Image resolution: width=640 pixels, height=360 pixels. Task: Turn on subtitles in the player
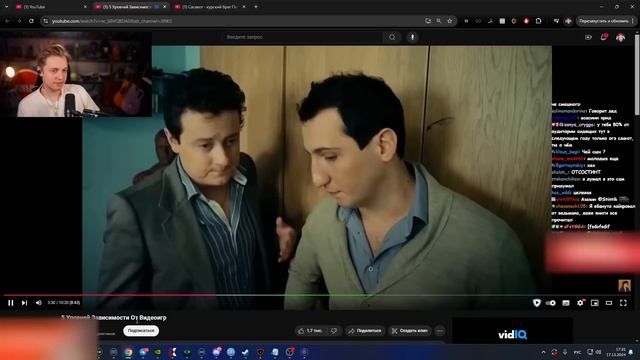tap(566, 303)
